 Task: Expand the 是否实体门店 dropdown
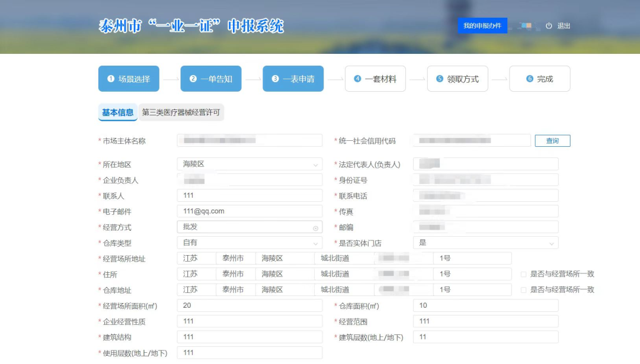click(551, 243)
